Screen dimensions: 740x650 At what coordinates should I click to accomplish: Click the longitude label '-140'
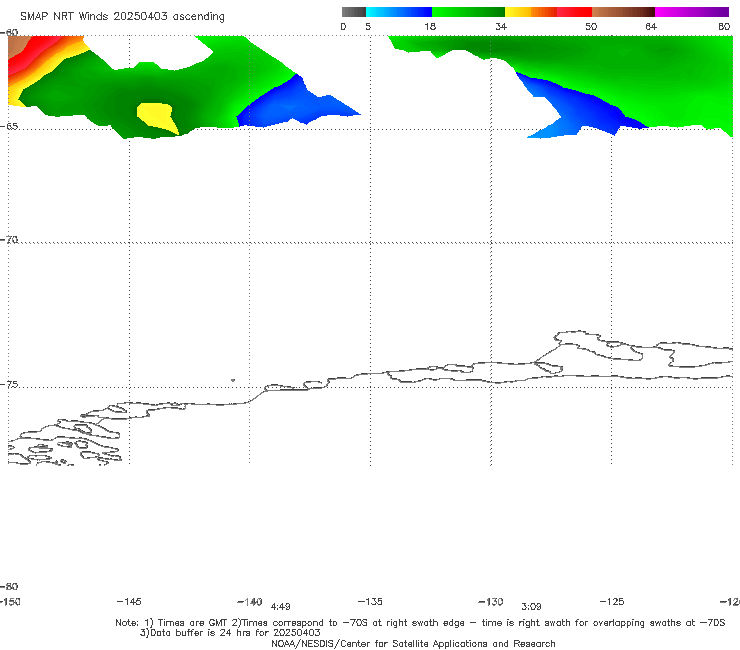point(250,602)
